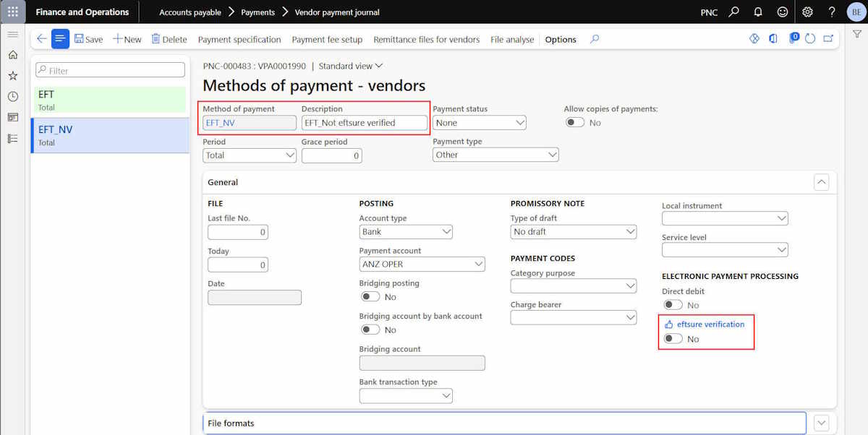Click the feedback smiley icon
Screen dimensions: 868x435
(x=783, y=12)
